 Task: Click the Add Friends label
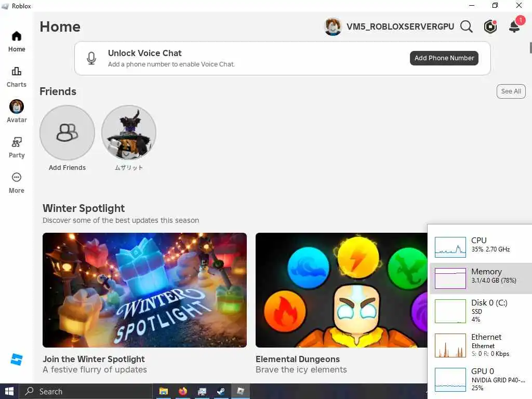[x=67, y=168]
